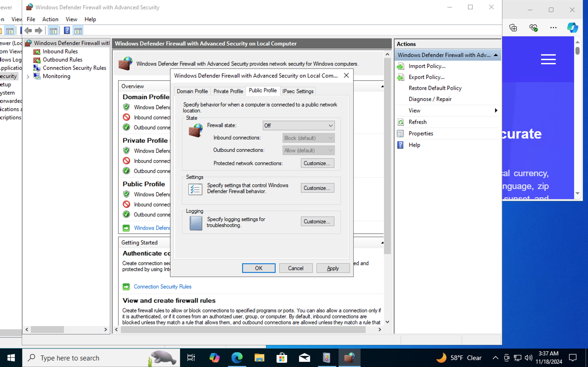The width and height of the screenshot is (588, 367).
Task: Select Inbound Rules in the tree
Action: [x=60, y=51]
